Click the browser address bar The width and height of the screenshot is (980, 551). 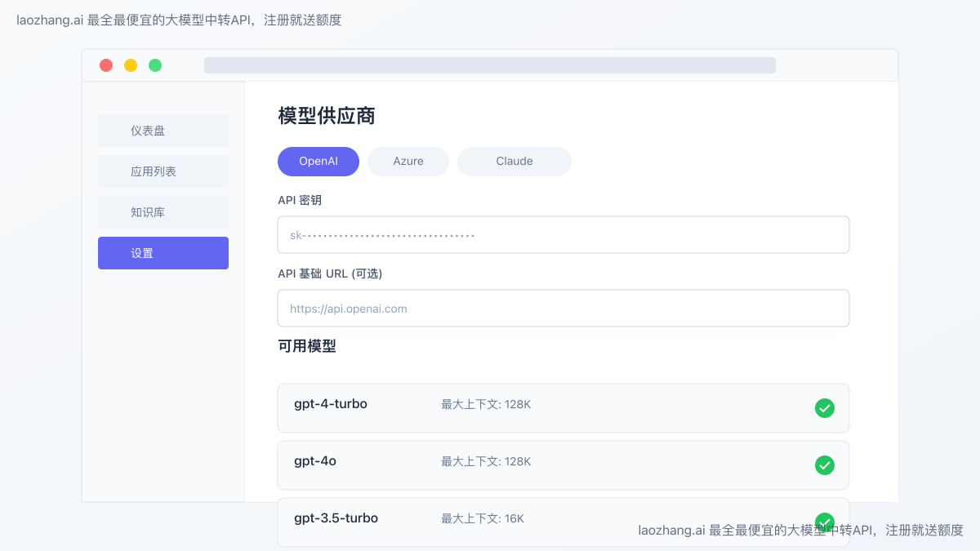490,65
